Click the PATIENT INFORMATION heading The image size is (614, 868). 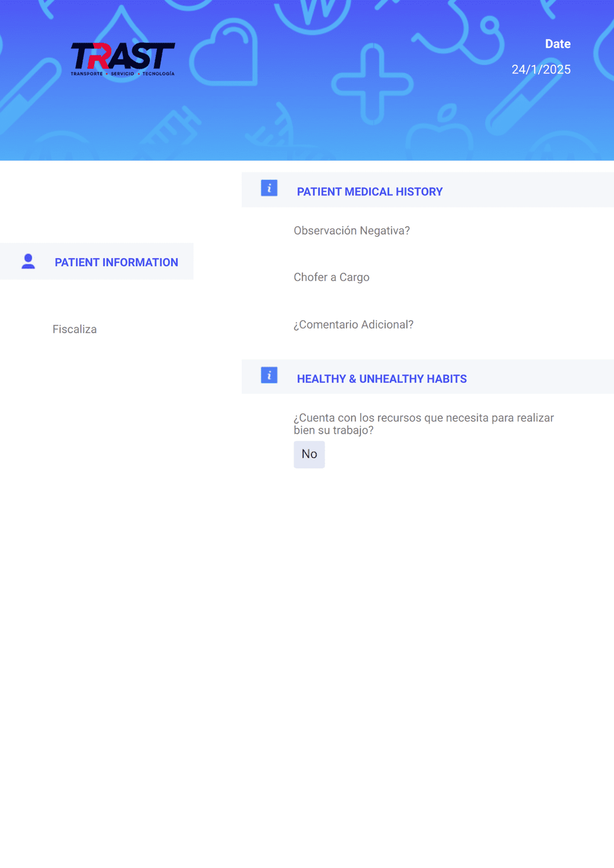click(x=116, y=262)
